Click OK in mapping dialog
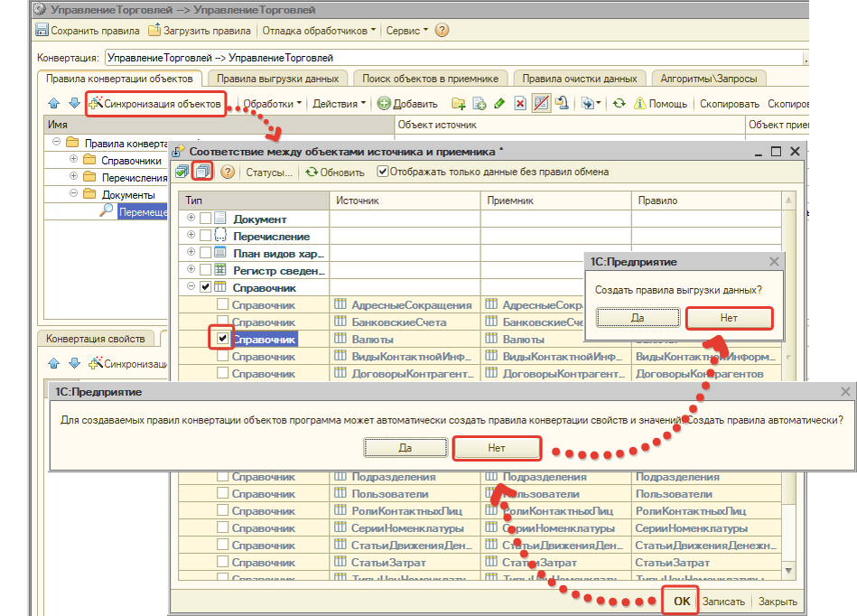The image size is (857, 616). (x=681, y=602)
